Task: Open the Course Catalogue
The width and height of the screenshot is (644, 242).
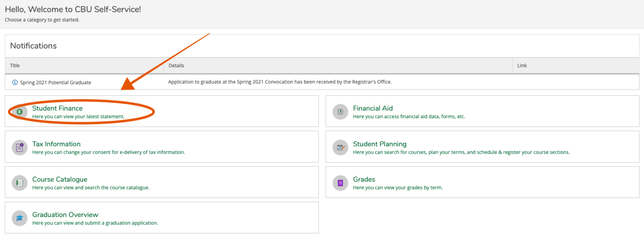Action: [x=59, y=179]
